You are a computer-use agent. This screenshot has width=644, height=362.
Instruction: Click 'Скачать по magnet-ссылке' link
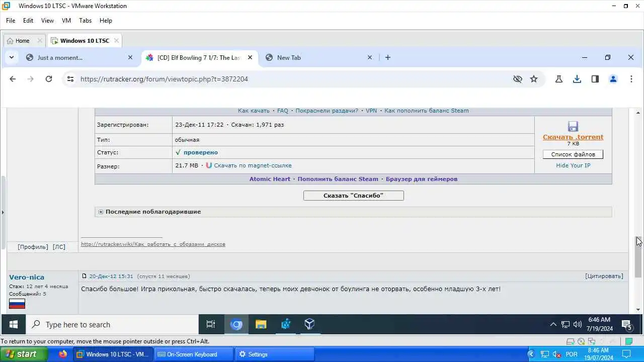(253, 165)
